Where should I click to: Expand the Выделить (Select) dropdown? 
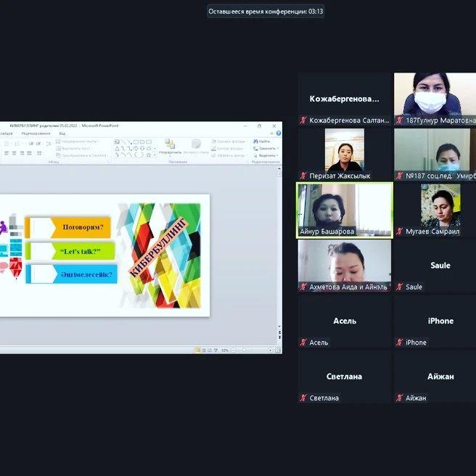(267, 155)
